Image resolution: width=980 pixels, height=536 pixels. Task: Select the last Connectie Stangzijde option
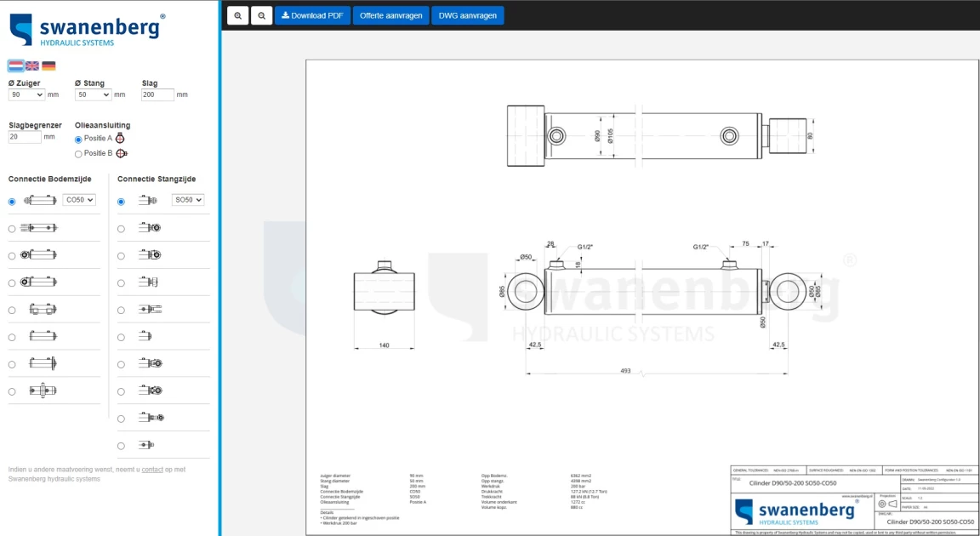121,446
